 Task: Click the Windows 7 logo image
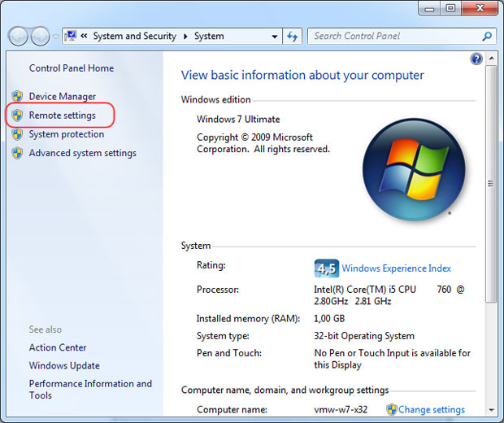(414, 169)
